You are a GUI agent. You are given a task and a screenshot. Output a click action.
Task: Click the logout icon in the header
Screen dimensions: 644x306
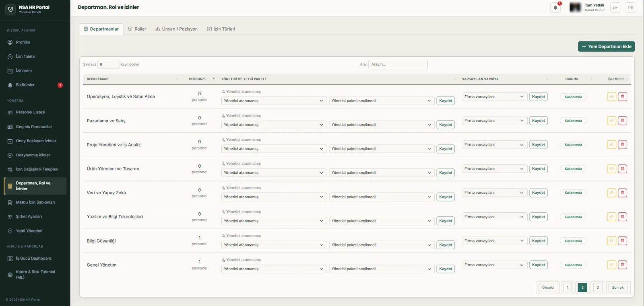point(631,7)
